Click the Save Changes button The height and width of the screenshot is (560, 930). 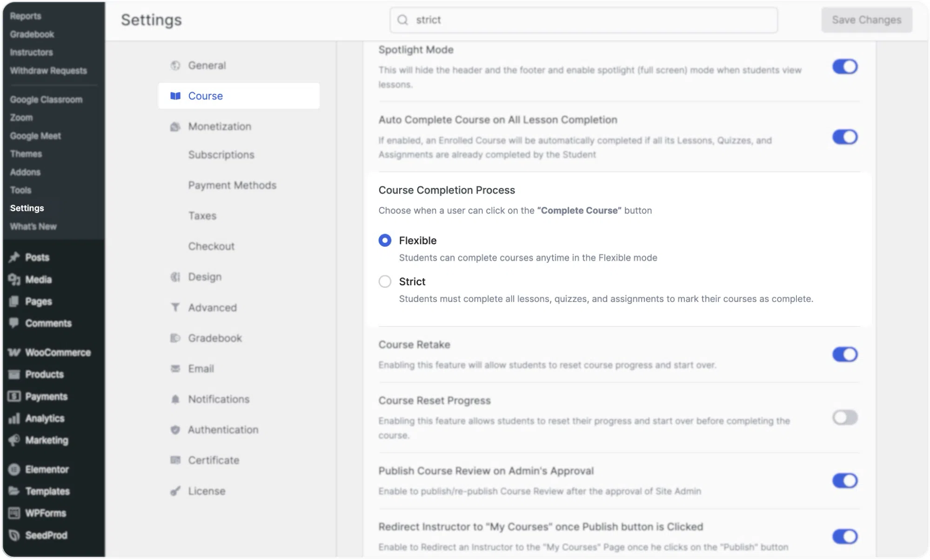(866, 20)
